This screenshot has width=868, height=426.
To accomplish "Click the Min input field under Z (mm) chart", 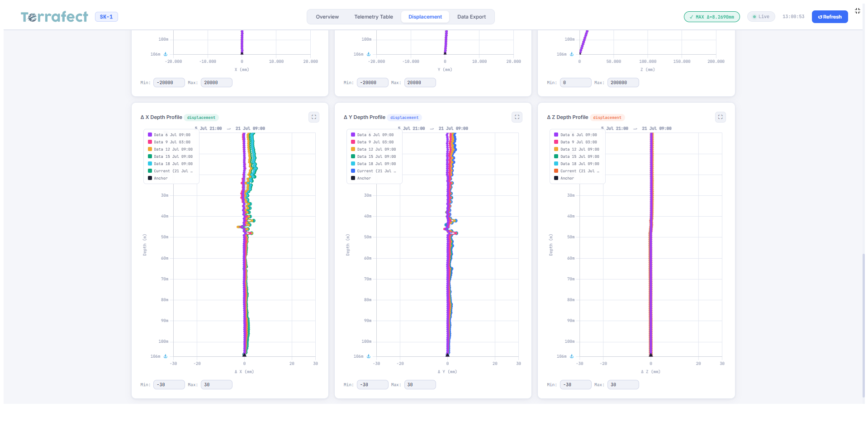I will click(x=576, y=83).
